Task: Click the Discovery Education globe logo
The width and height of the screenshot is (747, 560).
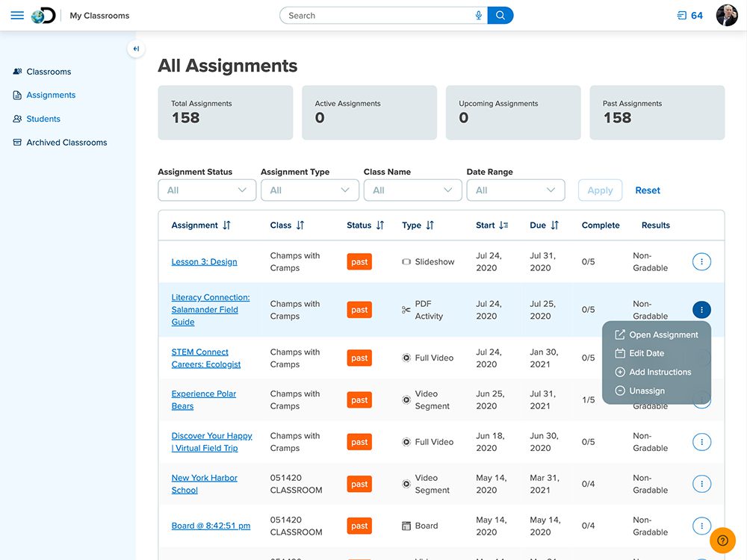Action: pyautogui.click(x=43, y=16)
